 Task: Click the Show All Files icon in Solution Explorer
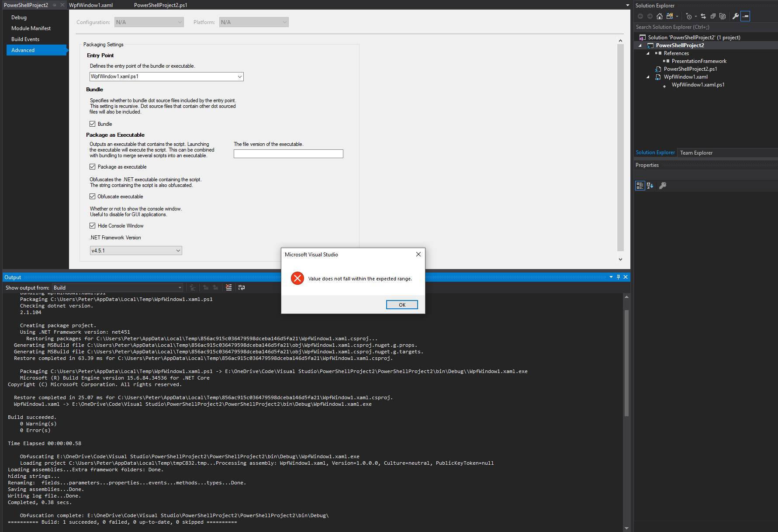pyautogui.click(x=722, y=16)
